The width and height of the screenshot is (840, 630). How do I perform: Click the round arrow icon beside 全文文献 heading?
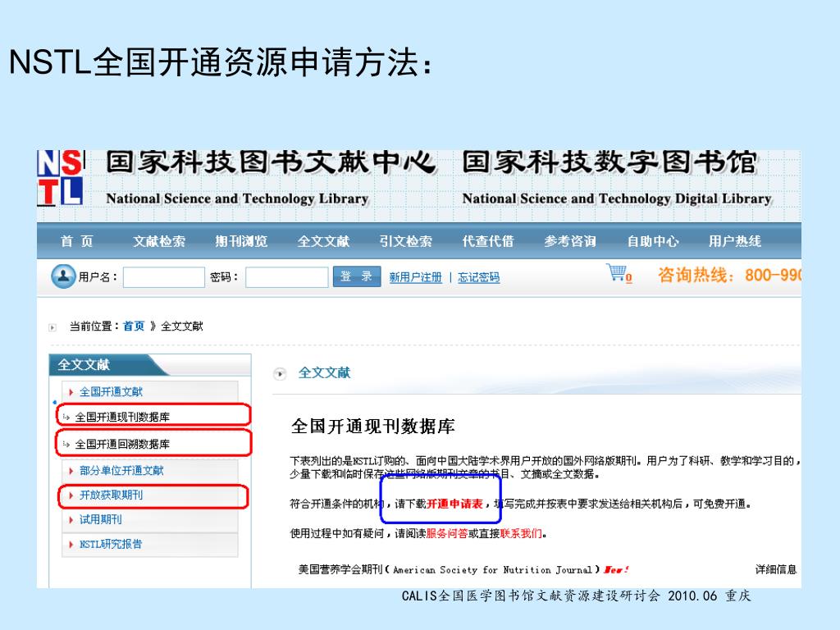(281, 373)
